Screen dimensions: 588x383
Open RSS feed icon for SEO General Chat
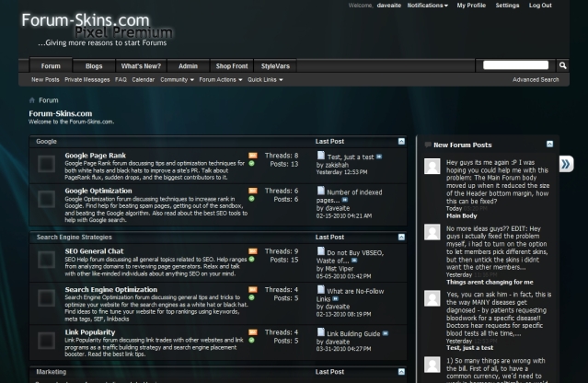253,251
